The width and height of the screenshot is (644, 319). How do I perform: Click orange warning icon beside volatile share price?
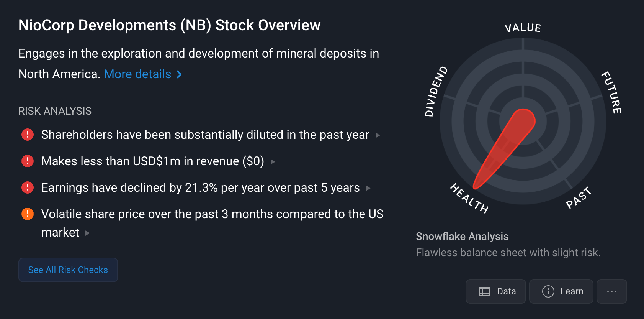pyautogui.click(x=28, y=214)
